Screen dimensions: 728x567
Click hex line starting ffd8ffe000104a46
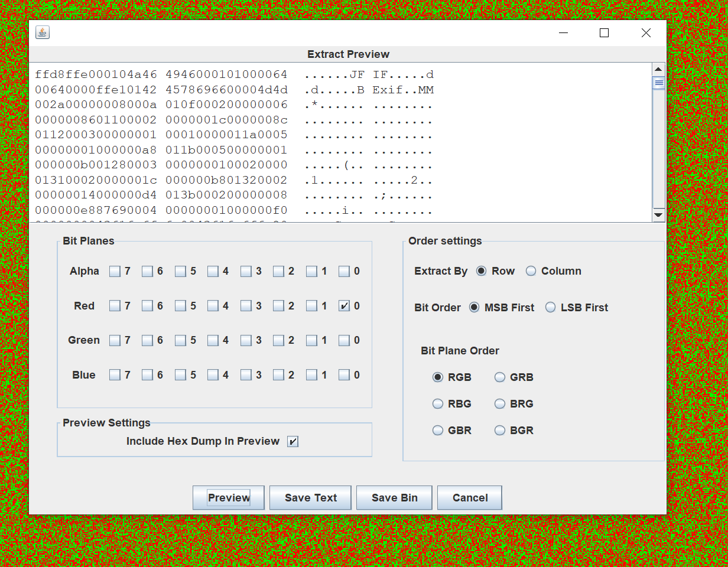tap(235, 75)
